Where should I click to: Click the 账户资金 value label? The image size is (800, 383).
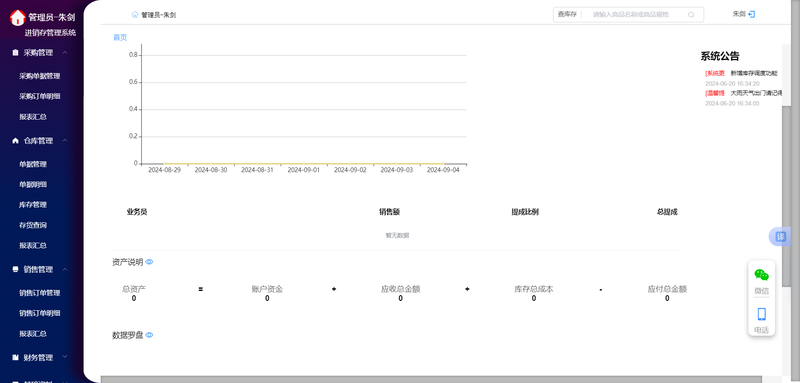pyautogui.click(x=267, y=289)
